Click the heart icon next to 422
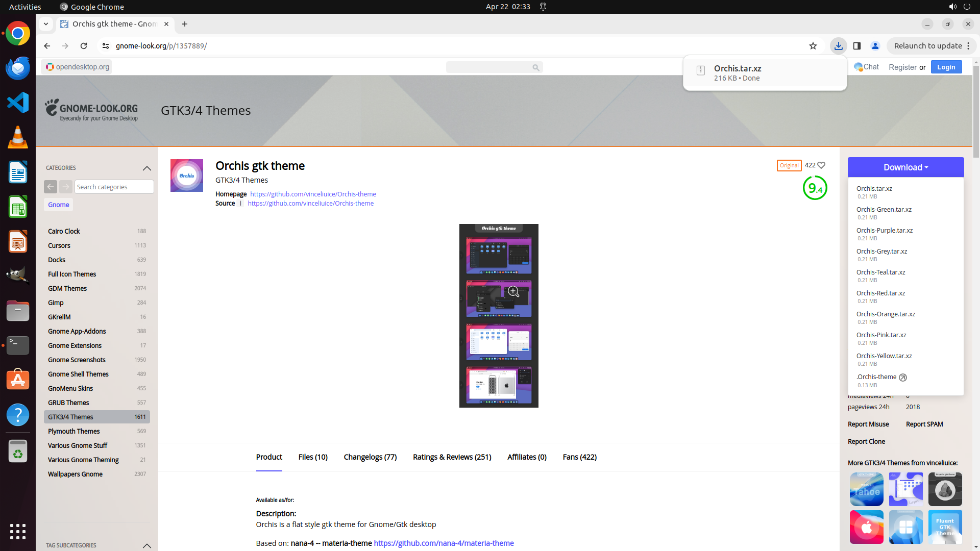 click(x=821, y=165)
